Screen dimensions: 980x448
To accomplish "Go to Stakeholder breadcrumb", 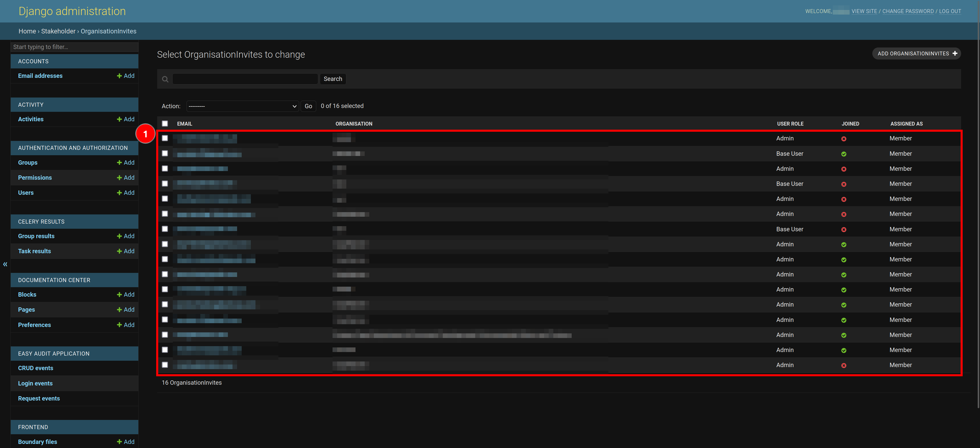I will point(58,31).
